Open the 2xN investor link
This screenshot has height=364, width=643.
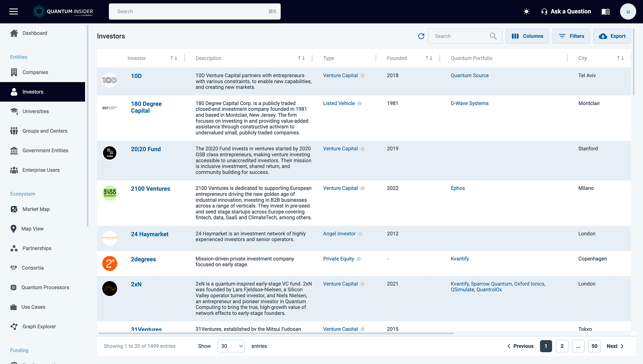136,284
